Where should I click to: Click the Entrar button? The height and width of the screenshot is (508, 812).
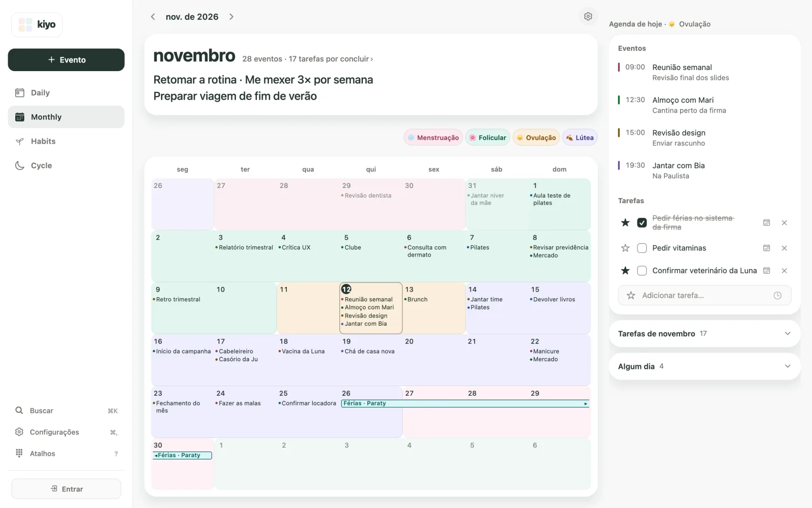(x=66, y=489)
